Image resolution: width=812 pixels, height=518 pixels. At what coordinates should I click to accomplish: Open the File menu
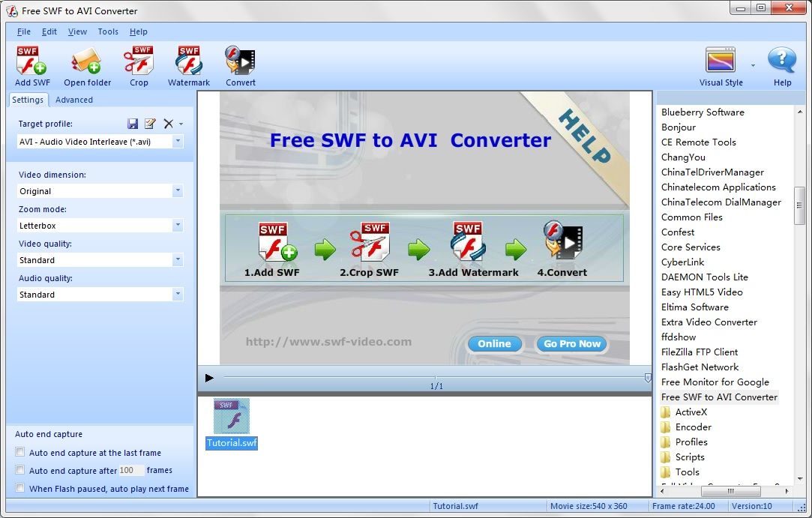click(x=24, y=31)
